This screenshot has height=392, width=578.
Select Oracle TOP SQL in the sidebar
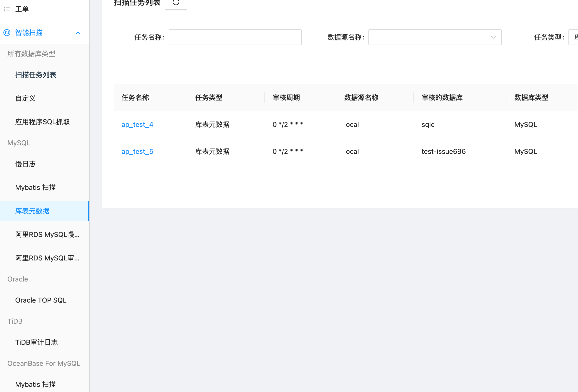point(41,300)
